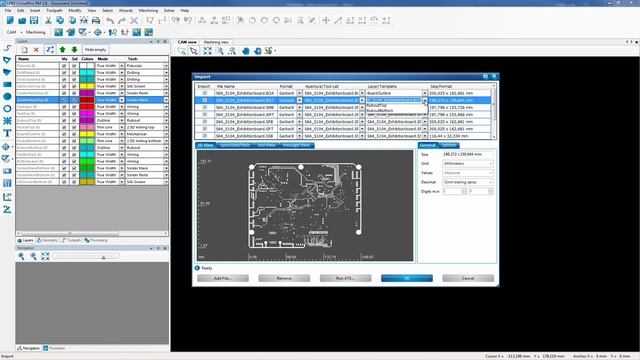Select the filled rectangle tool
The image size is (640, 360).
click(7, 84)
